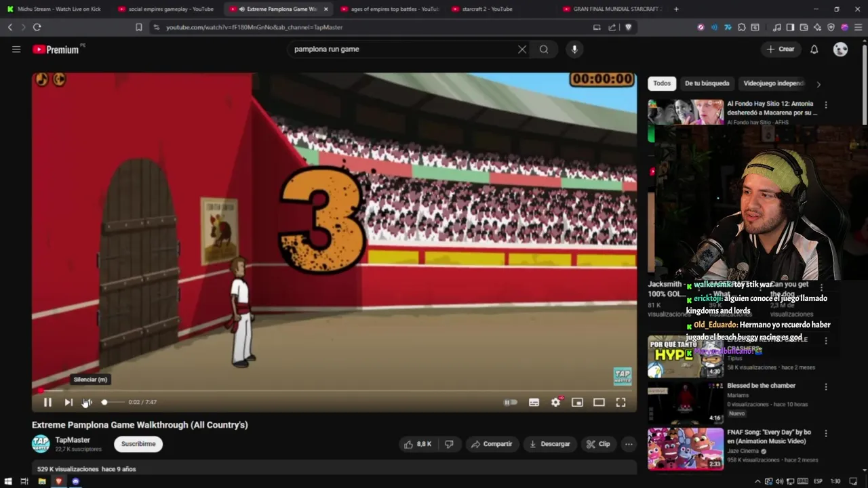Toggle subtitles with the captions button
Viewport: 868px width, 488px height.
click(x=534, y=402)
